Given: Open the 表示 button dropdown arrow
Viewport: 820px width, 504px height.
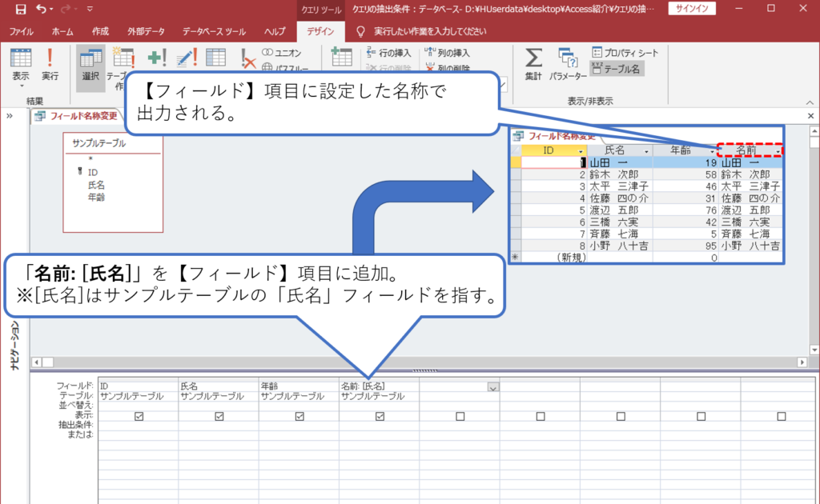Looking at the screenshot, I should click(22, 86).
